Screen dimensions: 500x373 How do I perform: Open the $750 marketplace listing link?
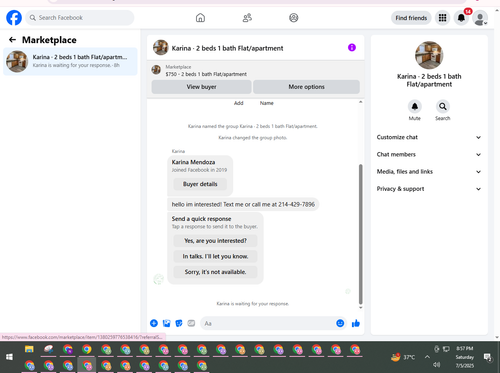coord(206,74)
